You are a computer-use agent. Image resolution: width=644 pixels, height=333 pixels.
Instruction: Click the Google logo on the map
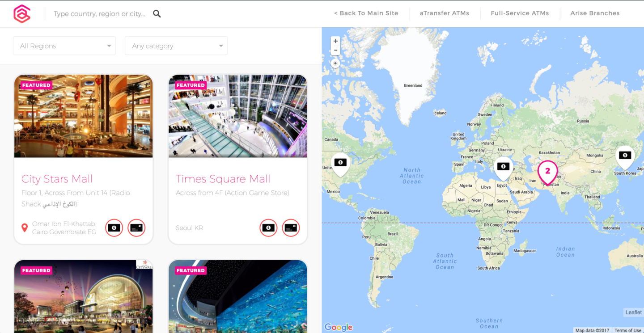pyautogui.click(x=339, y=328)
